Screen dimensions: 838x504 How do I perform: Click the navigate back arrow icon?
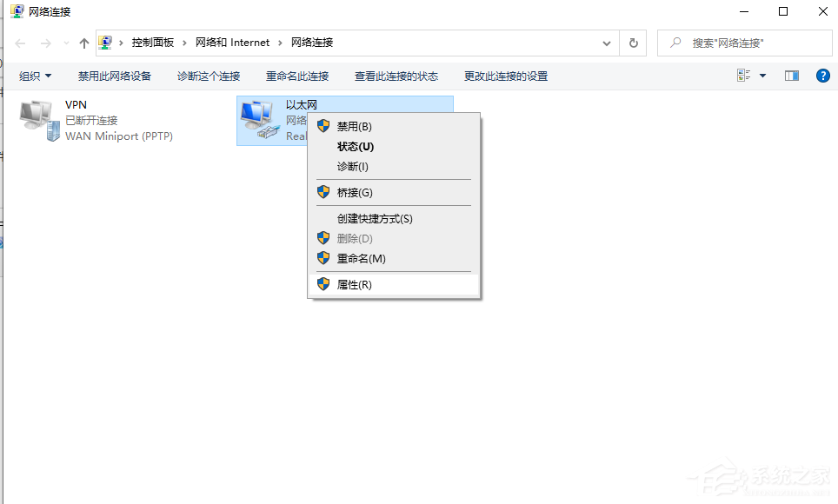(x=19, y=42)
